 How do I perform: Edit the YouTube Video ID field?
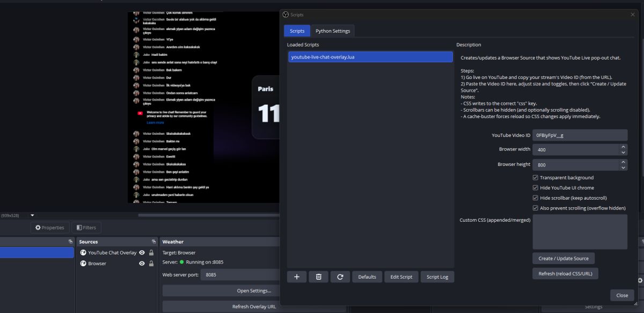pyautogui.click(x=580, y=135)
